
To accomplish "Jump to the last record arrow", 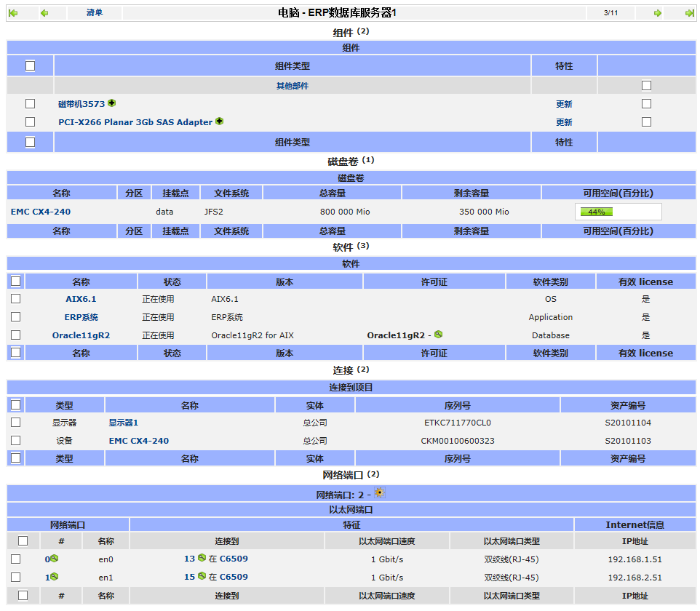I will pyautogui.click(x=689, y=13).
